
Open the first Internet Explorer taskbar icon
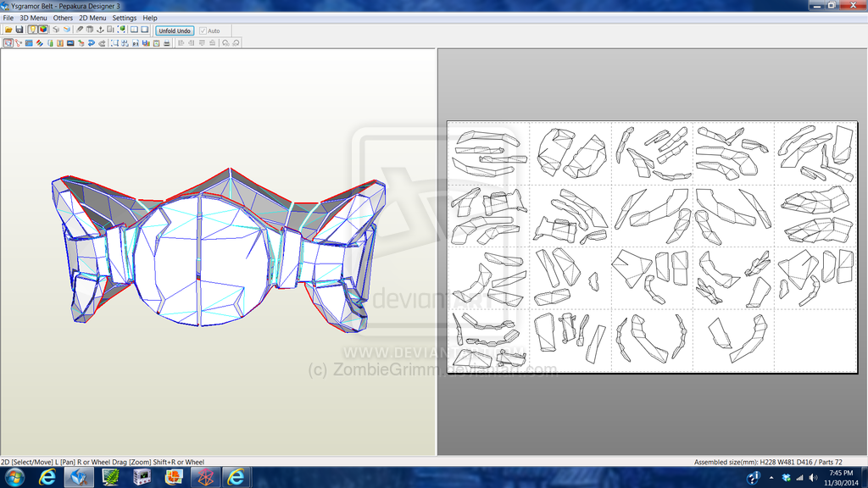pyautogui.click(x=48, y=477)
